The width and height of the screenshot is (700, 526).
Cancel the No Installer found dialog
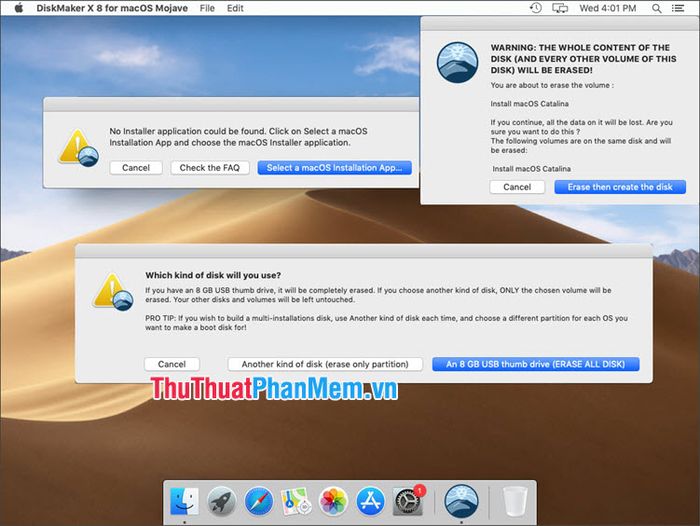(136, 168)
